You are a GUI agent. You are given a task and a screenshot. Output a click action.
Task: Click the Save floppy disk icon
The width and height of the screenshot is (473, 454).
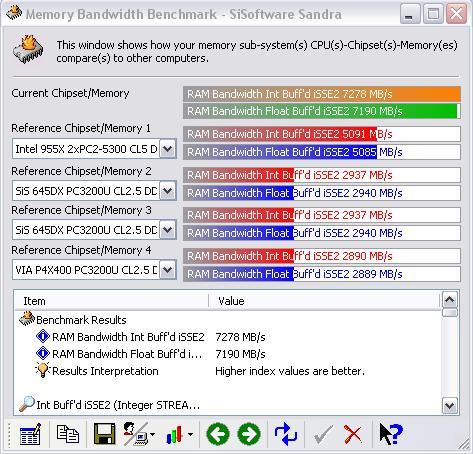pyautogui.click(x=105, y=434)
